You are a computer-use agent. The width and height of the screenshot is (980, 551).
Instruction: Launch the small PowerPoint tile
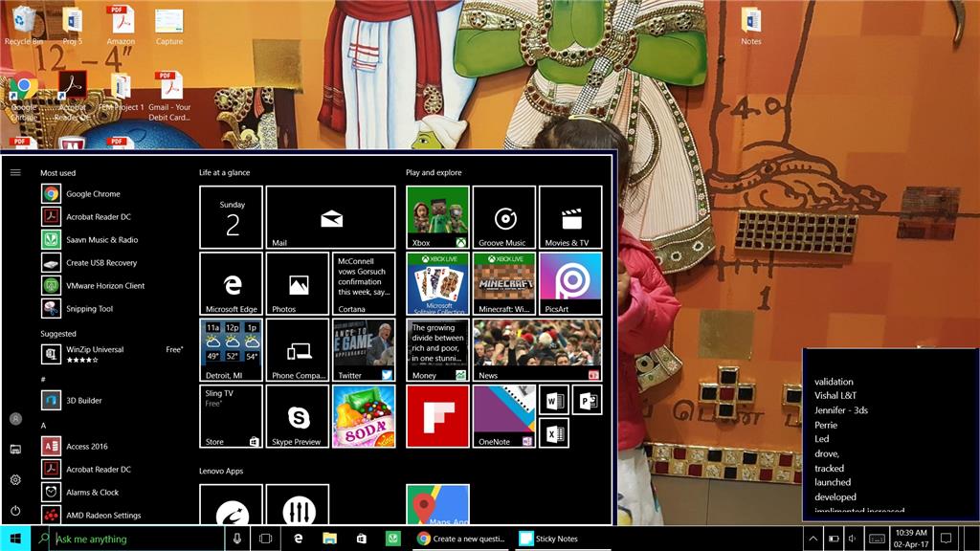pyautogui.click(x=587, y=400)
